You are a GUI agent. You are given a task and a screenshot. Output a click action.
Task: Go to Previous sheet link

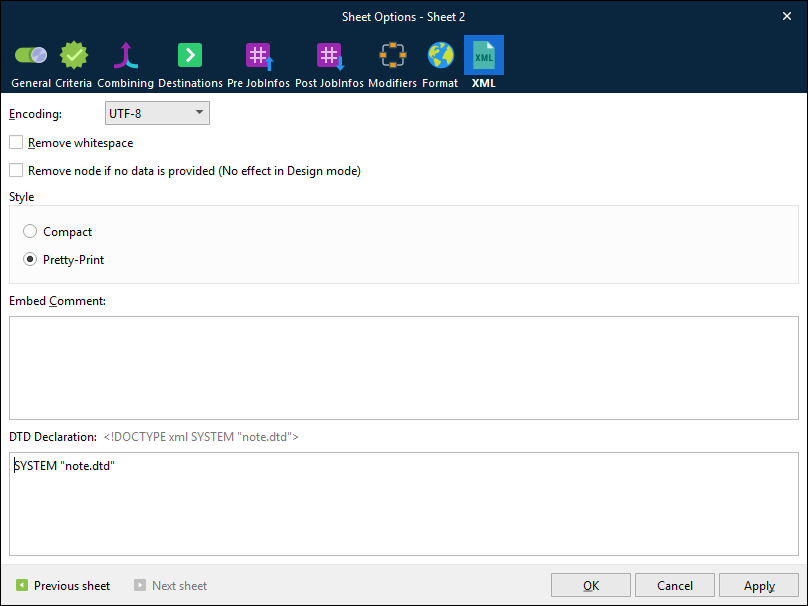[x=72, y=585]
